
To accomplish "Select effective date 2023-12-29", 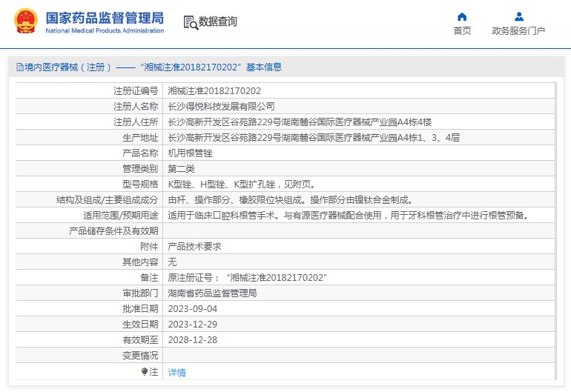I will pos(193,325).
